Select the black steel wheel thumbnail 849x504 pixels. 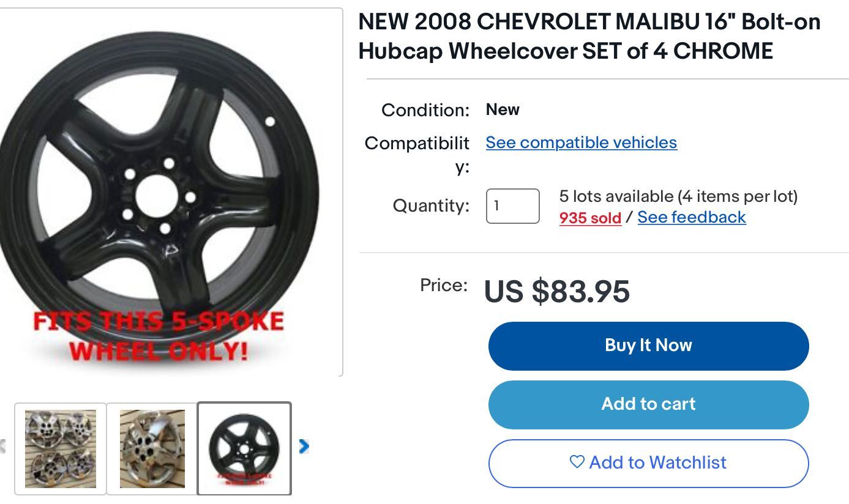[244, 448]
